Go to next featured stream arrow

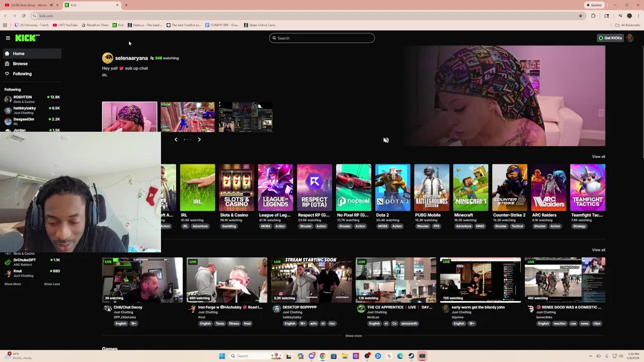[x=199, y=140]
